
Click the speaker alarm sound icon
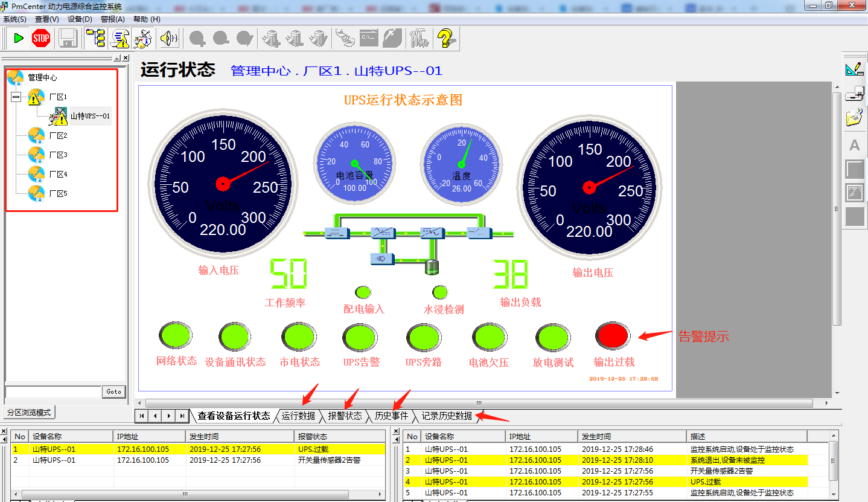click(x=169, y=39)
